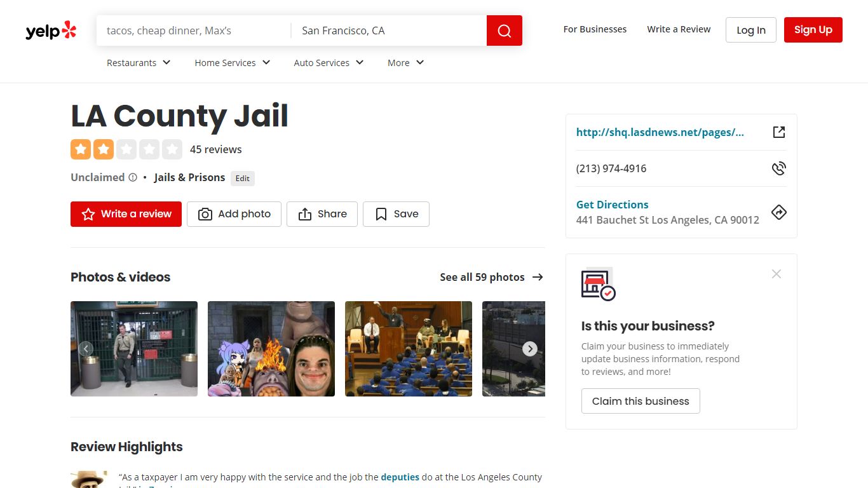Dismiss the 'Is this your business?' card

[x=776, y=274]
